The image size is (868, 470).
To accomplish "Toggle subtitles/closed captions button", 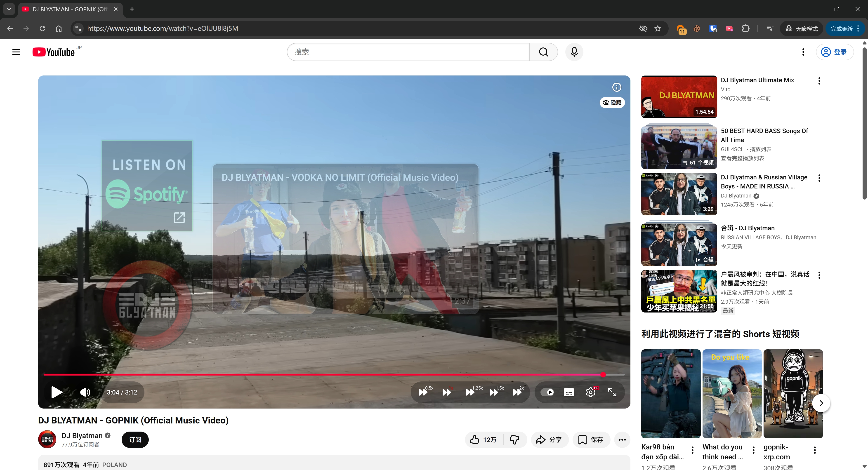I will point(569,392).
